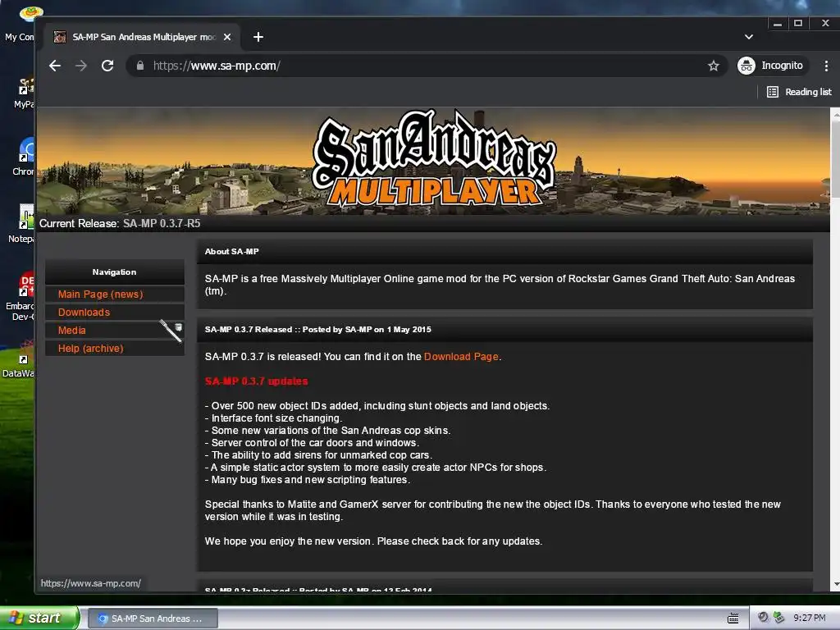Click the SA-MP San Andreas taskbar button
Viewport: 840px width, 630px height.
pyautogui.click(x=153, y=619)
